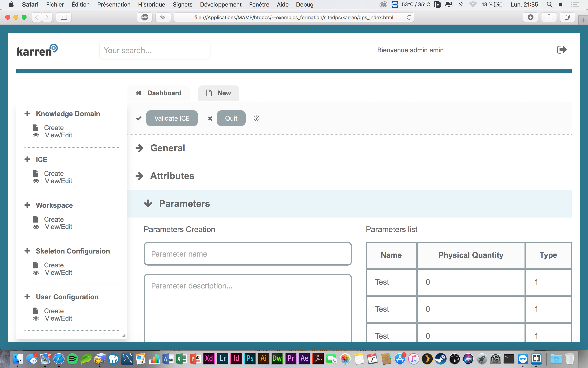The image size is (588, 368).
Task: Click Safari's reload page icon
Action: coord(409,17)
